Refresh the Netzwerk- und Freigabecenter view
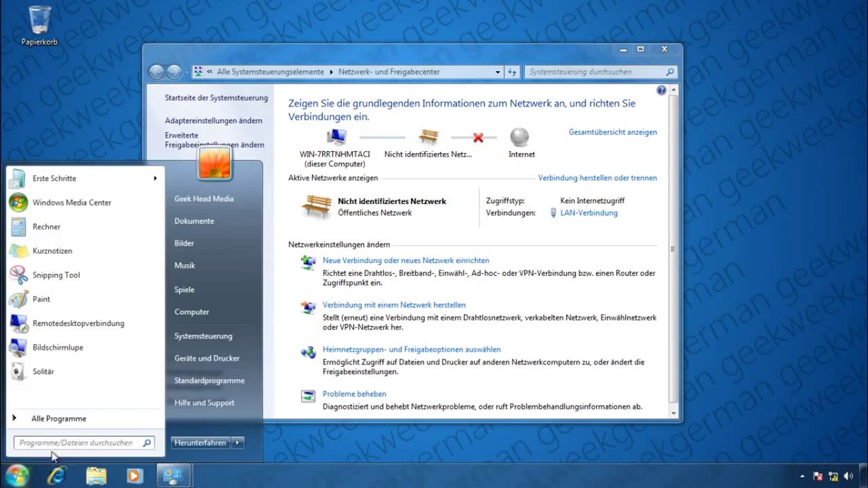868x488 pixels. coord(512,72)
